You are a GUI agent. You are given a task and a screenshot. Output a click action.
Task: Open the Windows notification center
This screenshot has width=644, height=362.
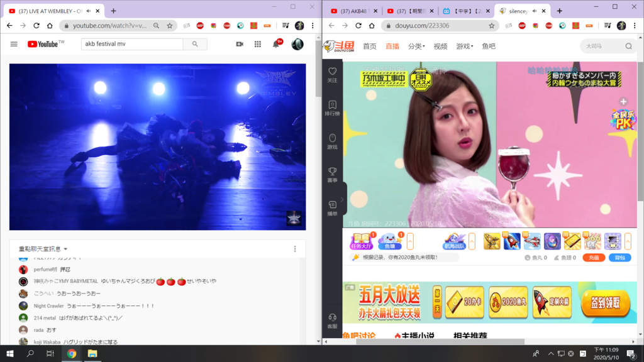point(631,353)
